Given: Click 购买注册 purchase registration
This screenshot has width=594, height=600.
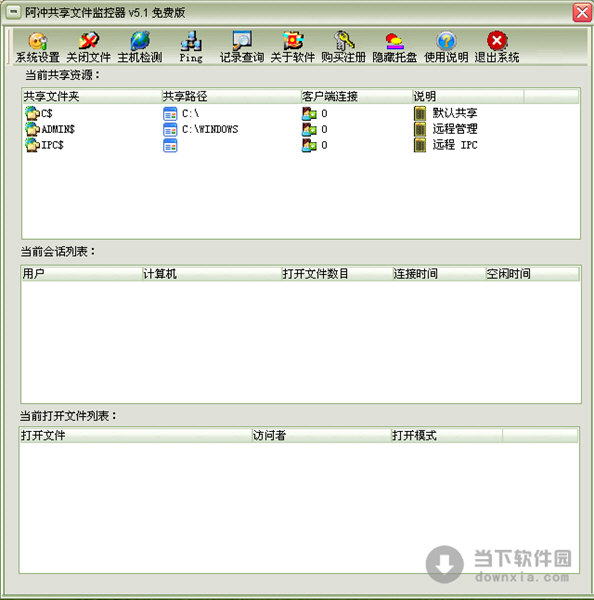Looking at the screenshot, I should tap(344, 47).
